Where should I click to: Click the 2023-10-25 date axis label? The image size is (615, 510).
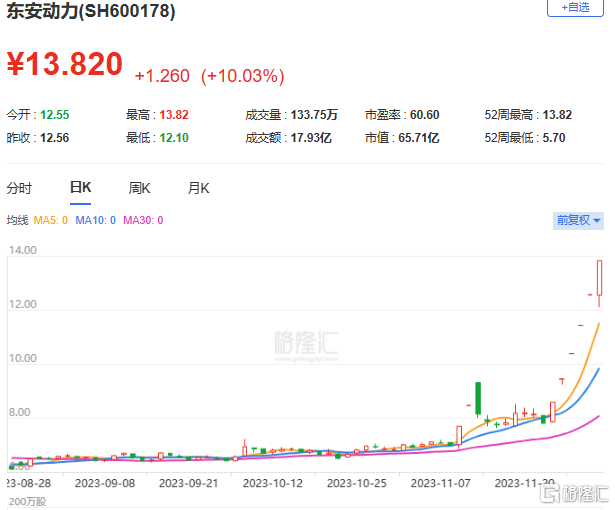pyautogui.click(x=357, y=483)
